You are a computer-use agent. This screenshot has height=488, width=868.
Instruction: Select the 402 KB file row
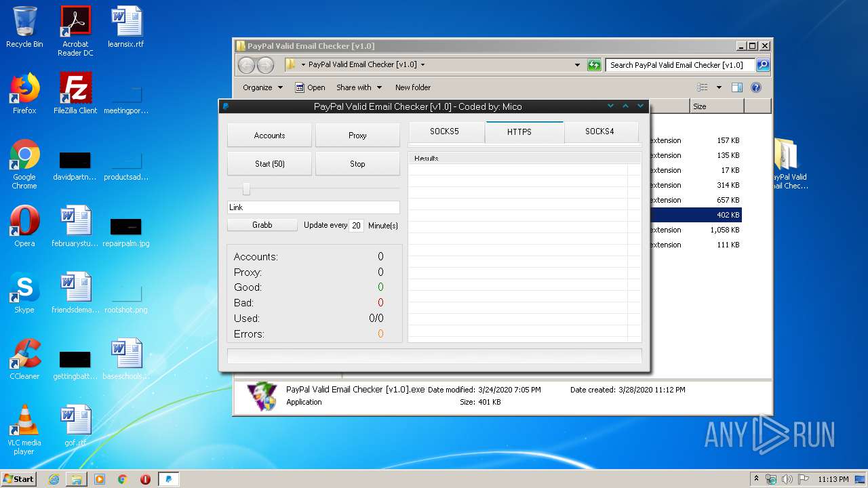click(x=696, y=215)
